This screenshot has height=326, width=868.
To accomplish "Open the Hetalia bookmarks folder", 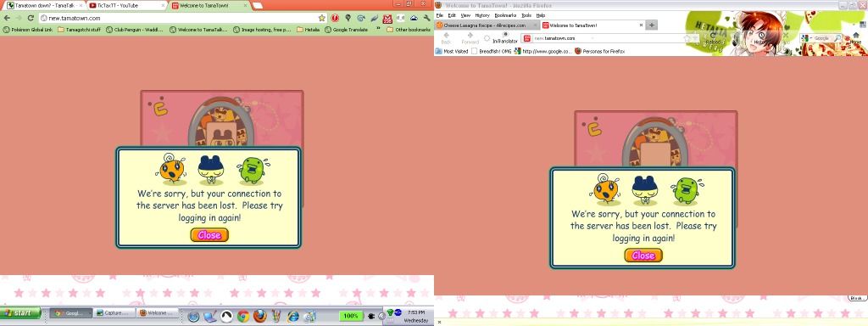I will point(308,30).
